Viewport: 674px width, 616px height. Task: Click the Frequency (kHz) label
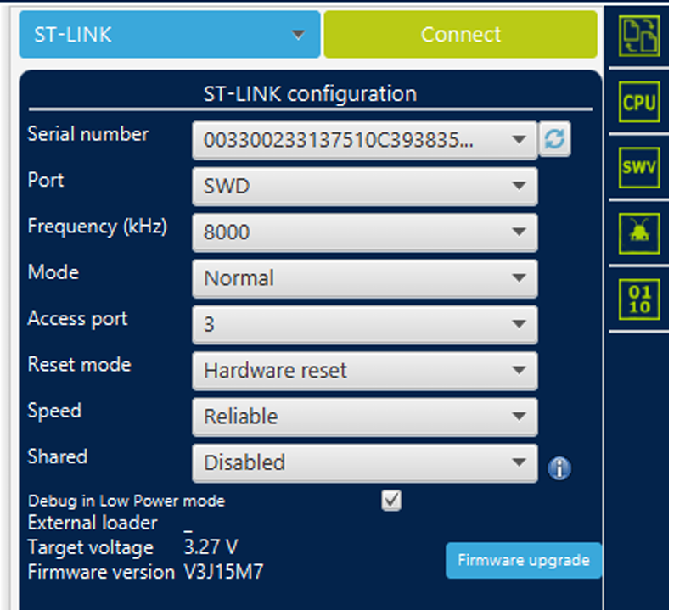tap(98, 226)
